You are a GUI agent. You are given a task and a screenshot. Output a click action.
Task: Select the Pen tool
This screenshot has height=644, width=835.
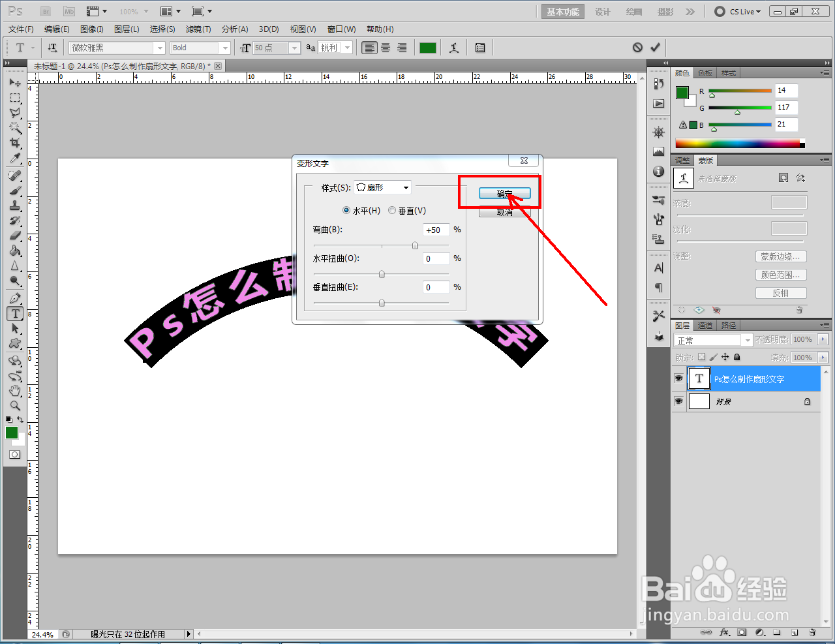[15, 298]
